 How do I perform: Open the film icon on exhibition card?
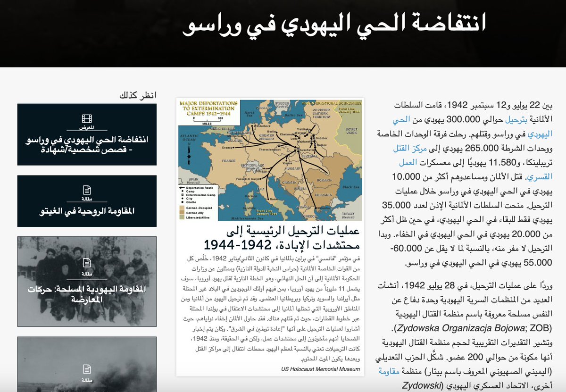pyautogui.click(x=87, y=118)
